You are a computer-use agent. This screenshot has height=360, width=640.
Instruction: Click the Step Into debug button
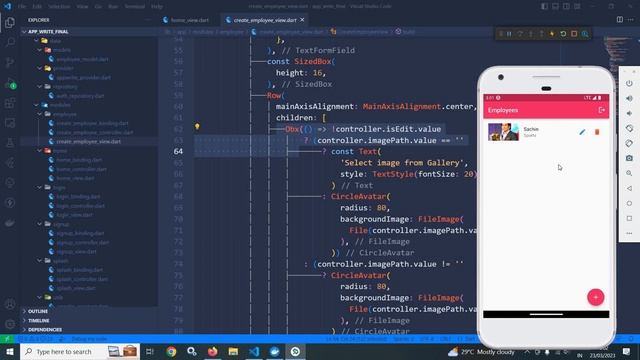coord(531,34)
